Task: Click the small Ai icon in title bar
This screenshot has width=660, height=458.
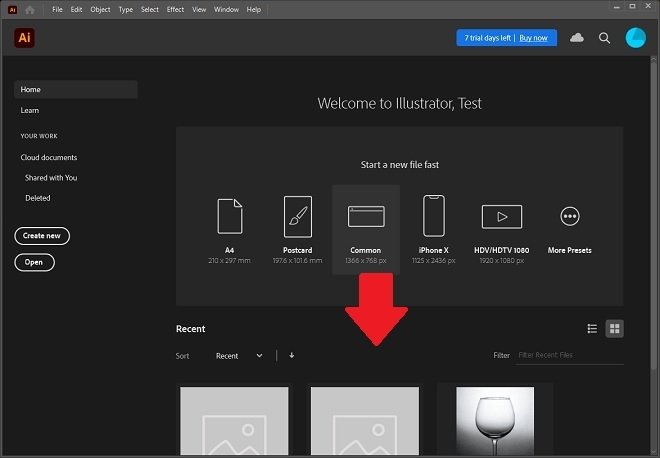Action: [x=13, y=10]
